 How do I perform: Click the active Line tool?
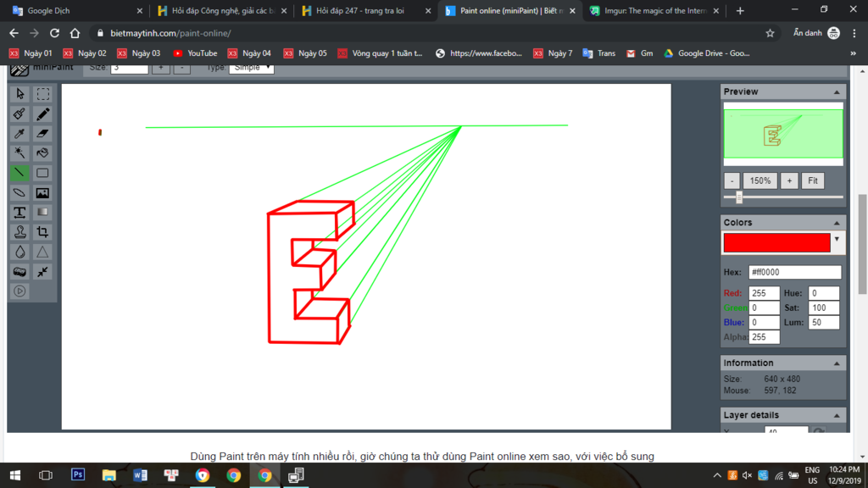pyautogui.click(x=20, y=173)
